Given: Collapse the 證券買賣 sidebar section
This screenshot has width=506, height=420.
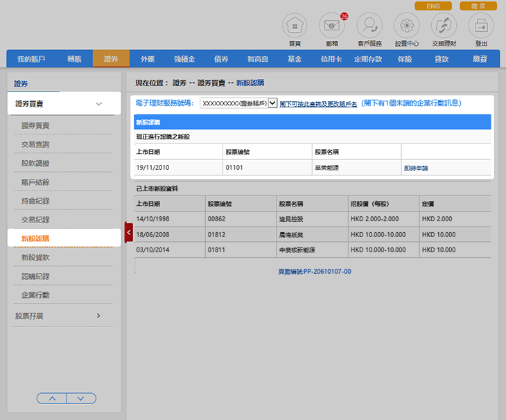Looking at the screenshot, I should click(98, 104).
